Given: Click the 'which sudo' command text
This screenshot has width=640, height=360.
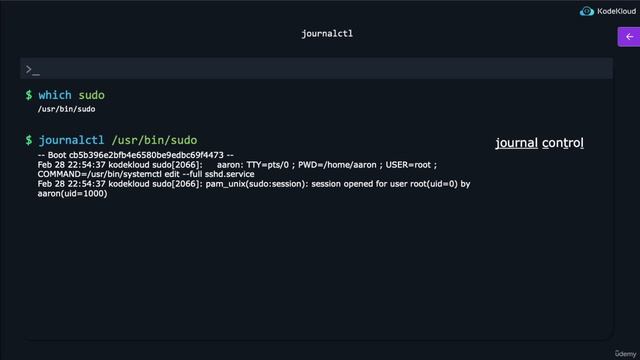Looking at the screenshot, I should (71, 95).
